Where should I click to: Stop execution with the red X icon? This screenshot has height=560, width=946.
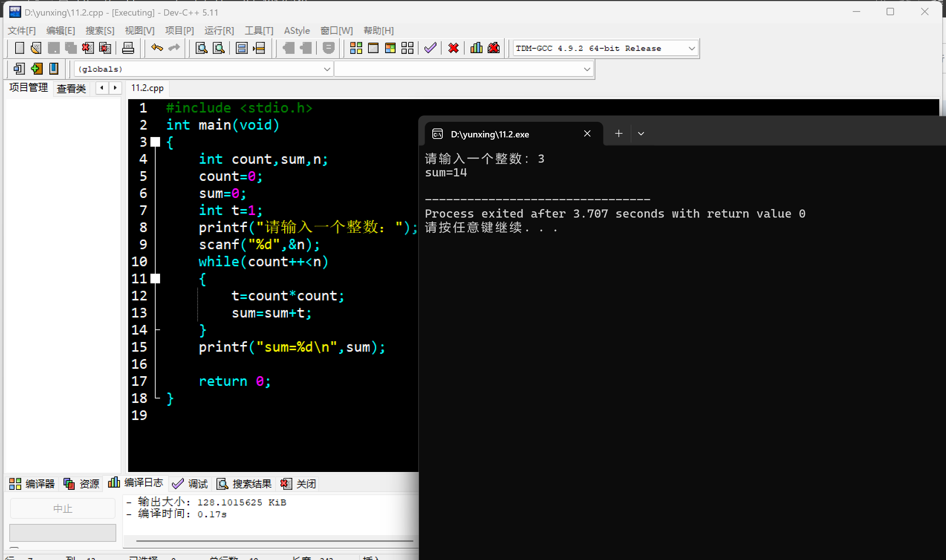tap(453, 48)
